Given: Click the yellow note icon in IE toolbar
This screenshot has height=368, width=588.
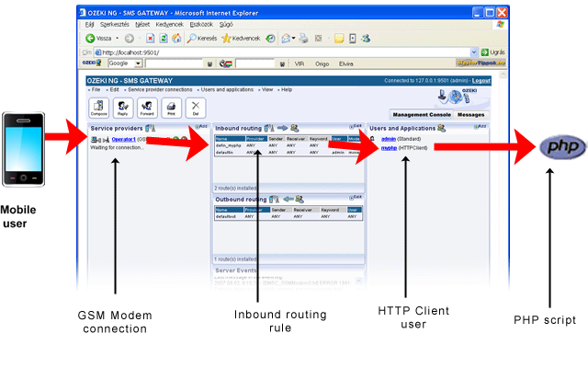Looking at the screenshot, I should coord(339,39).
